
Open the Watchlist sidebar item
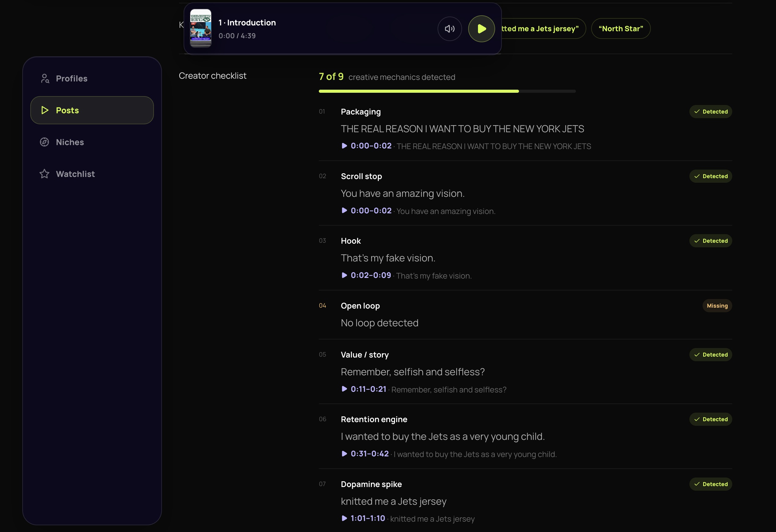tap(92, 174)
